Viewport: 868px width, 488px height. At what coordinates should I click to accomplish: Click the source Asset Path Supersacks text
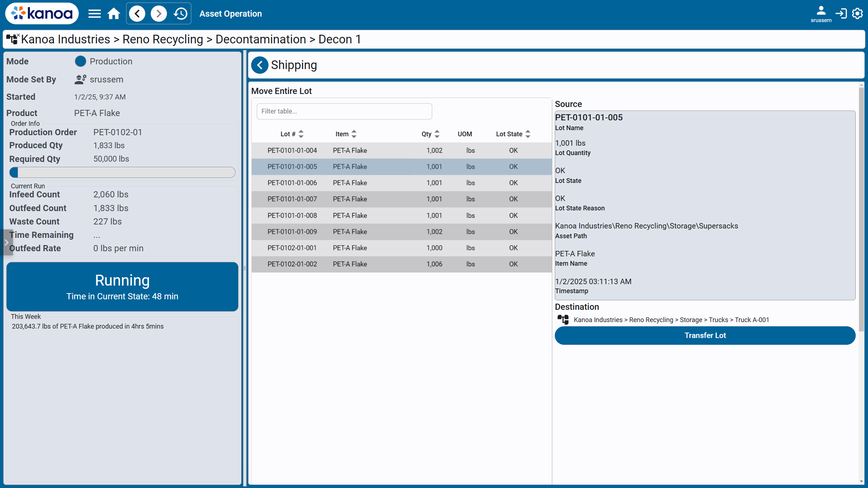click(646, 226)
